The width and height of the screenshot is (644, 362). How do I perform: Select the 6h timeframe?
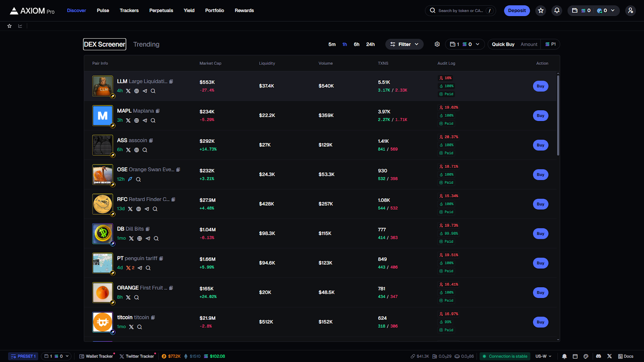pos(357,44)
